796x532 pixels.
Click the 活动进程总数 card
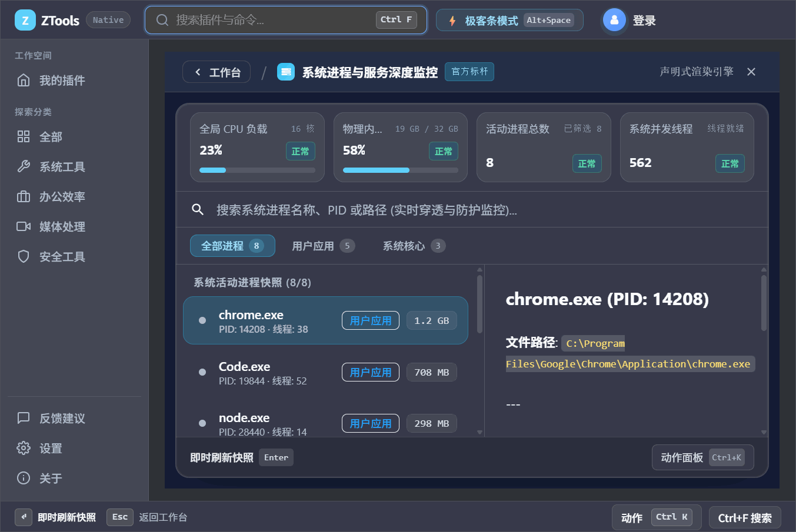click(x=544, y=147)
